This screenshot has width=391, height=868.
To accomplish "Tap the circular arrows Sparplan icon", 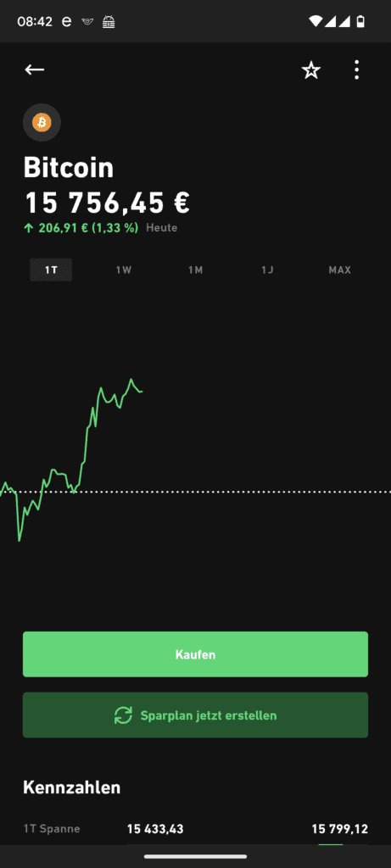I will coord(123,715).
